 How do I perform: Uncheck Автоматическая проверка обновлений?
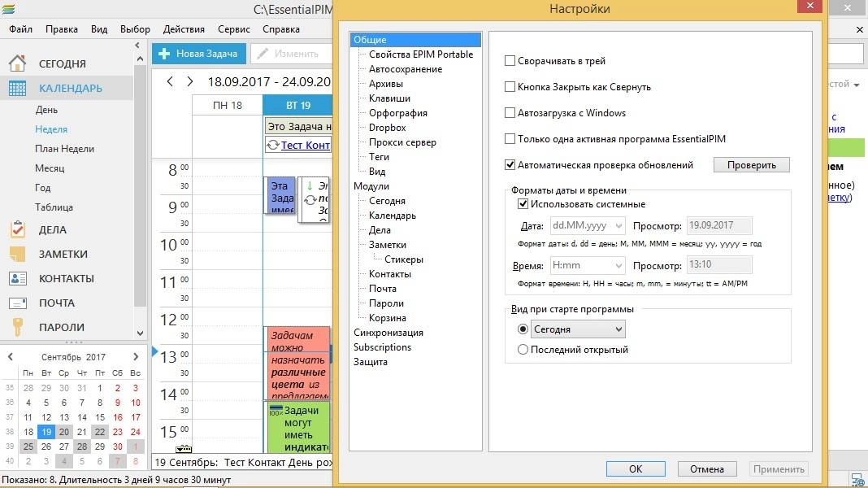click(510, 165)
